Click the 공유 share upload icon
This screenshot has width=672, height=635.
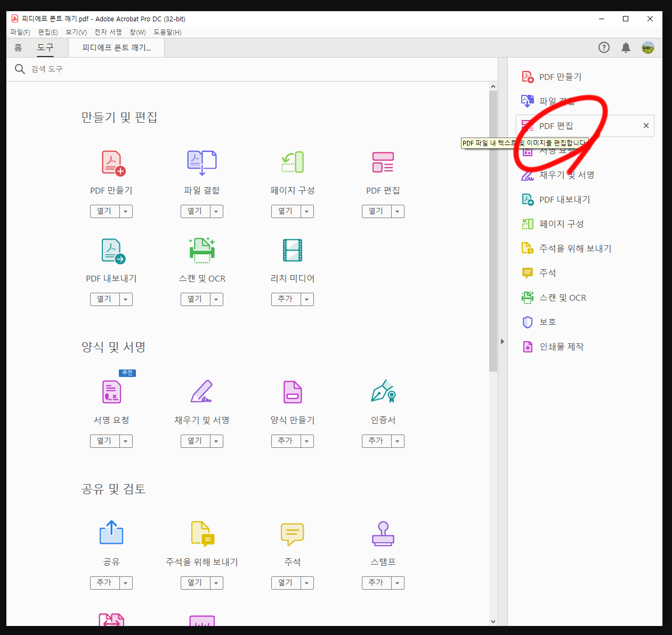pos(111,533)
